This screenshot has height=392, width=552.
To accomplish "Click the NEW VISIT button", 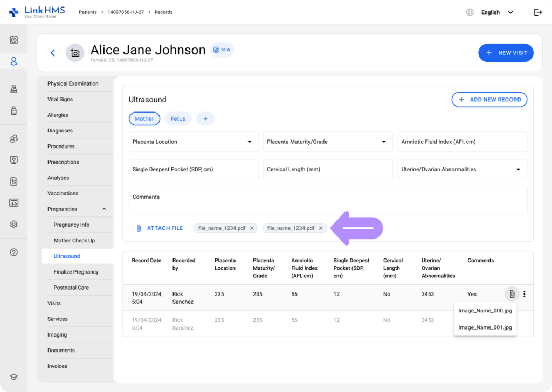I will pos(506,53).
